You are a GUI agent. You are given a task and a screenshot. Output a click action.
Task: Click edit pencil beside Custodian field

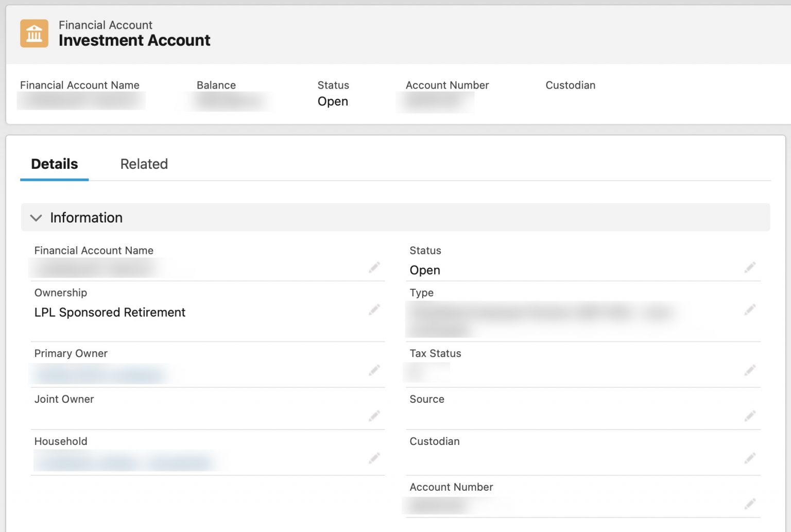coord(750,457)
